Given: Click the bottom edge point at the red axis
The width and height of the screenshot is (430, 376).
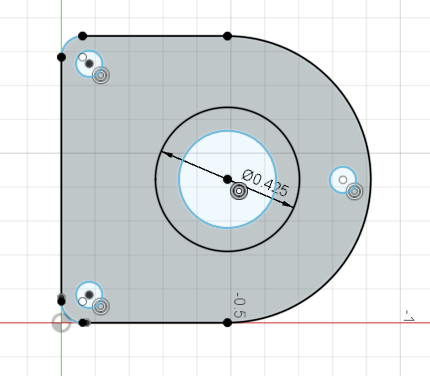Looking at the screenshot, I should [x=227, y=323].
